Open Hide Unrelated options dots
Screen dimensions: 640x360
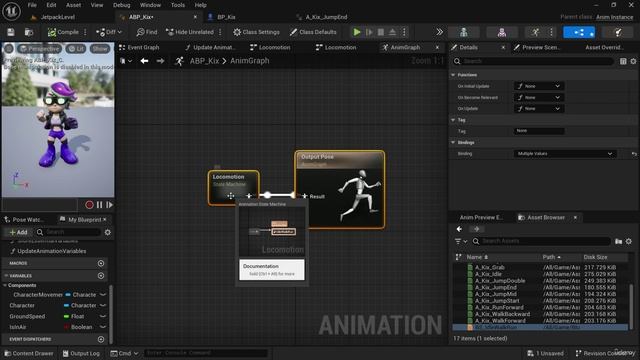pos(220,32)
